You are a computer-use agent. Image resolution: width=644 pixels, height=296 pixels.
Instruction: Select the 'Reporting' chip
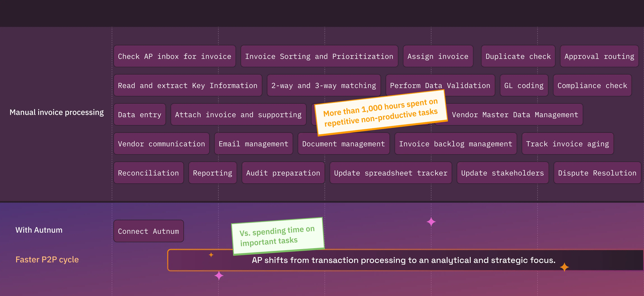tap(213, 173)
